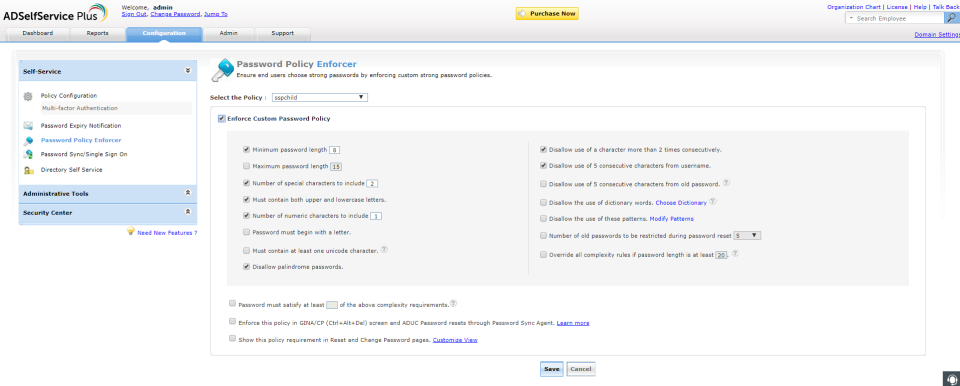Click the Password Expiry Notification envelope icon
Screen dimensions: 960x386
pos(28,126)
